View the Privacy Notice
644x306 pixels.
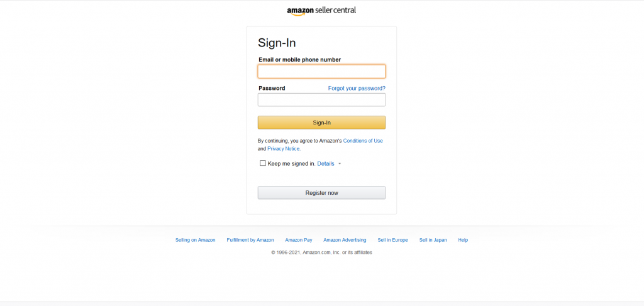(x=284, y=149)
